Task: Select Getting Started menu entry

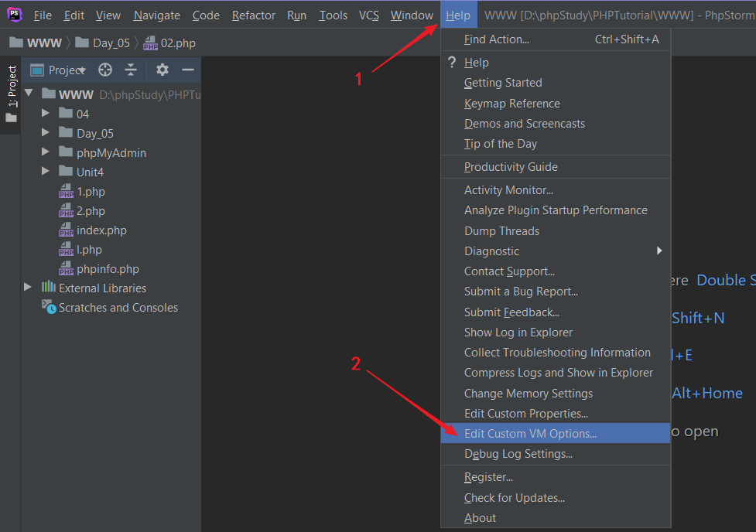Action: click(556, 83)
